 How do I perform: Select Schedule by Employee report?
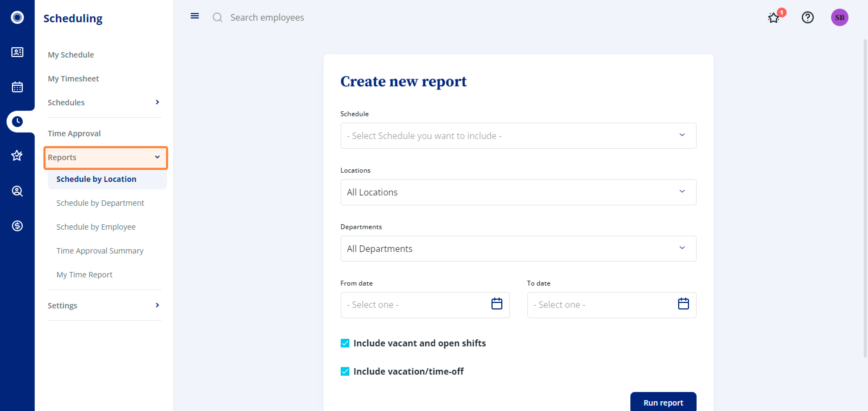pos(96,227)
